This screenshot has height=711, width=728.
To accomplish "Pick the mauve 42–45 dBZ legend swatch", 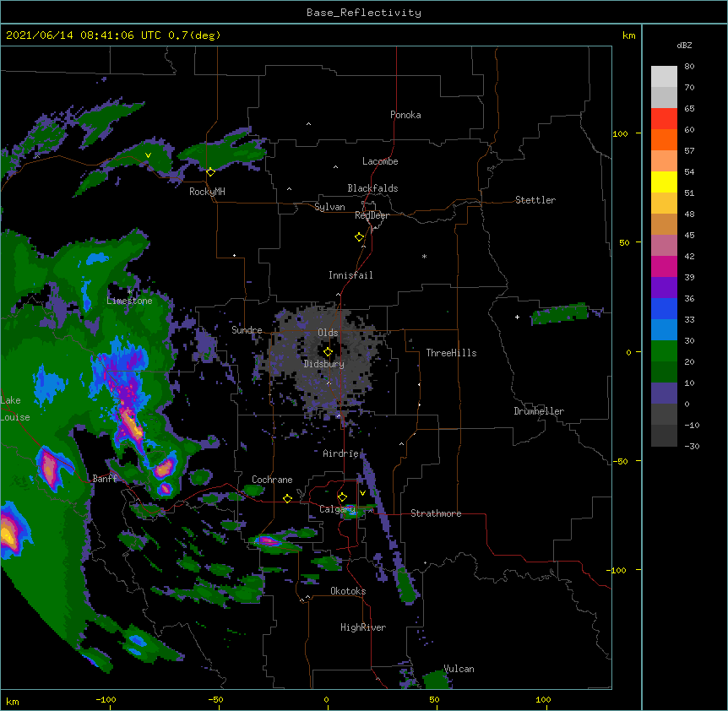I will tap(664, 246).
